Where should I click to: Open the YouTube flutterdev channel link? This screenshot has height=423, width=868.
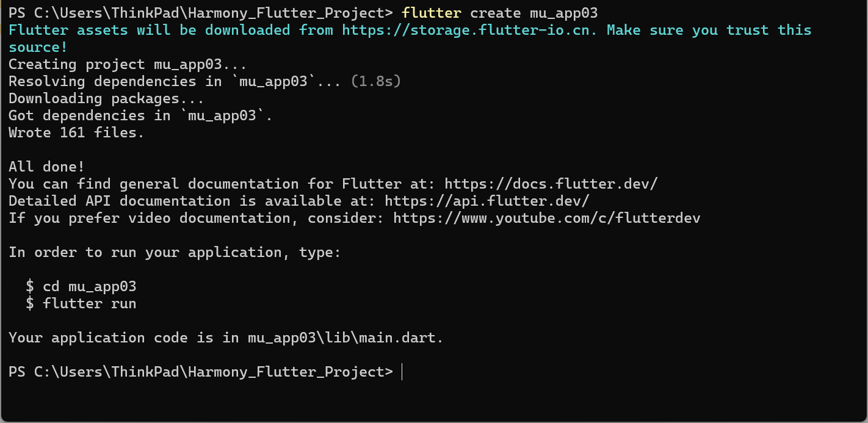[x=547, y=218]
